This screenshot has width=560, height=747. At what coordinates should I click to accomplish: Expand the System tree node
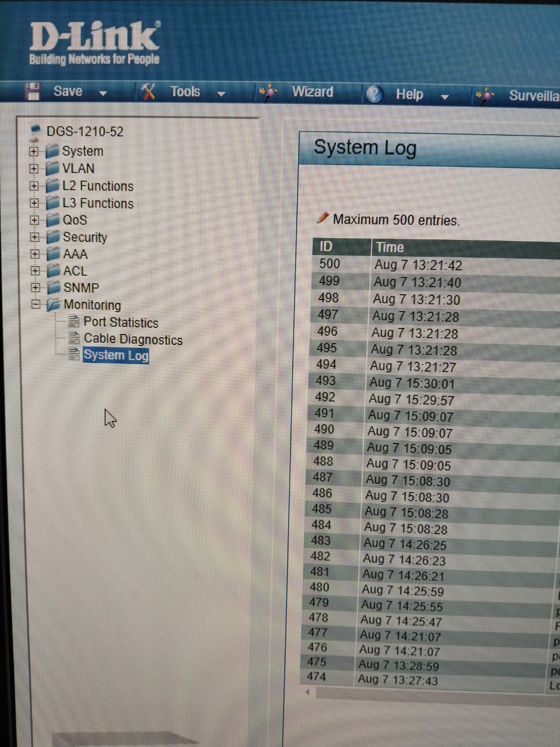(34, 151)
